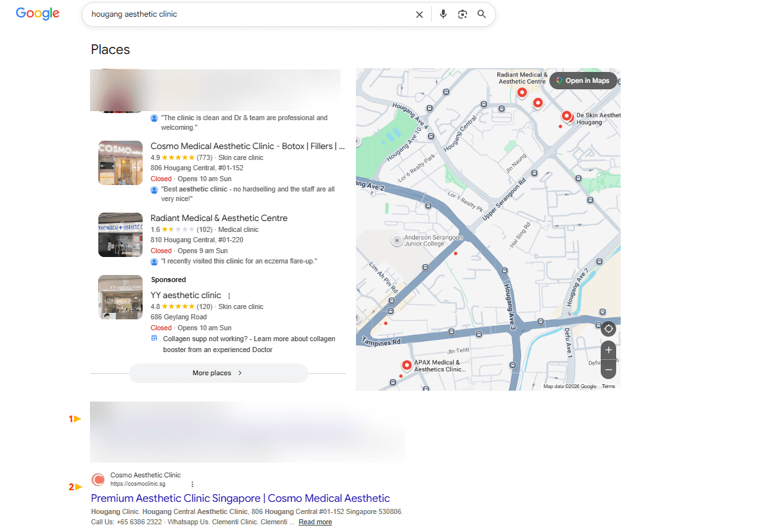Go to Google home via logo
The height and width of the screenshot is (532, 771).
(x=38, y=13)
